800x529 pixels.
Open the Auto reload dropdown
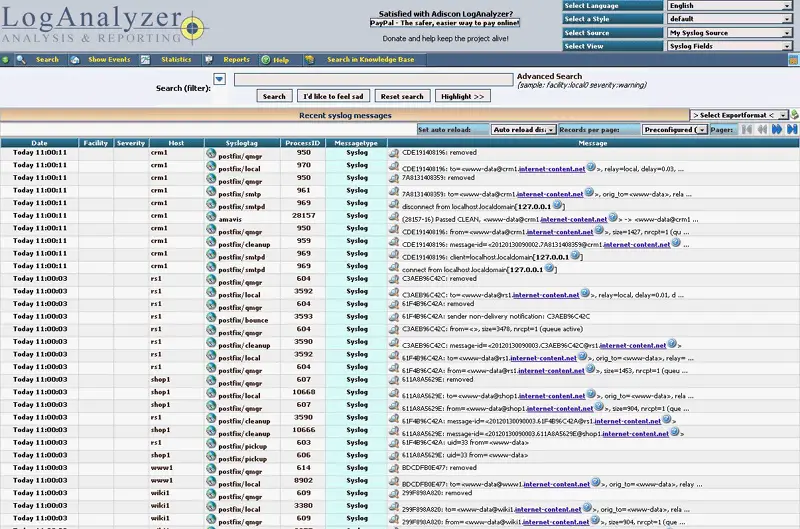523,130
